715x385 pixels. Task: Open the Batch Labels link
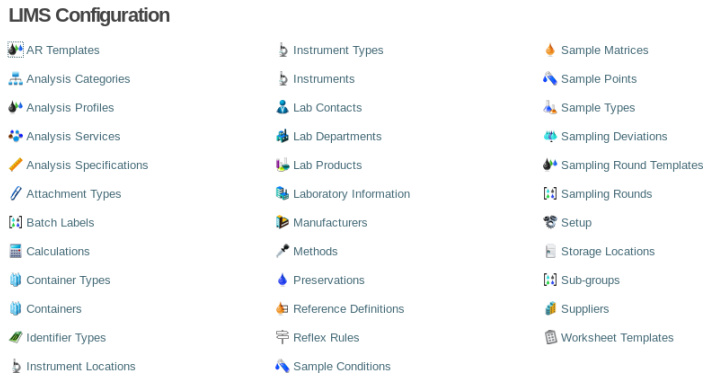tap(60, 223)
